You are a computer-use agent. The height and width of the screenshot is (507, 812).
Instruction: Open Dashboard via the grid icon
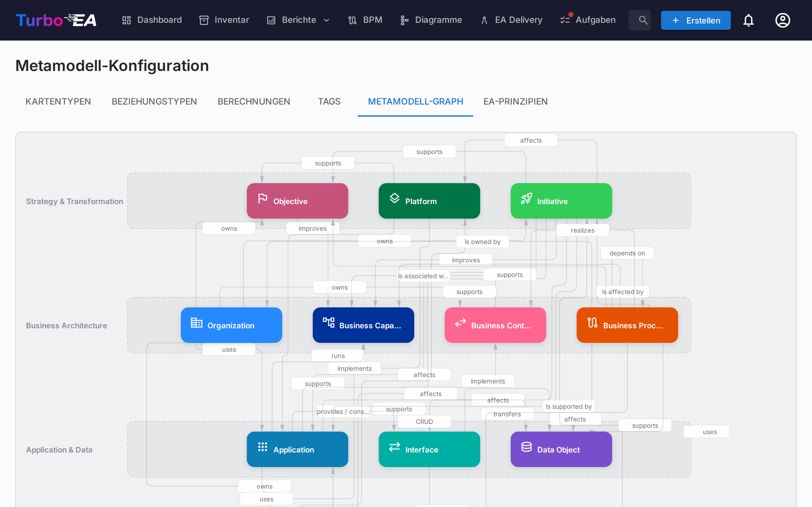pos(127,20)
